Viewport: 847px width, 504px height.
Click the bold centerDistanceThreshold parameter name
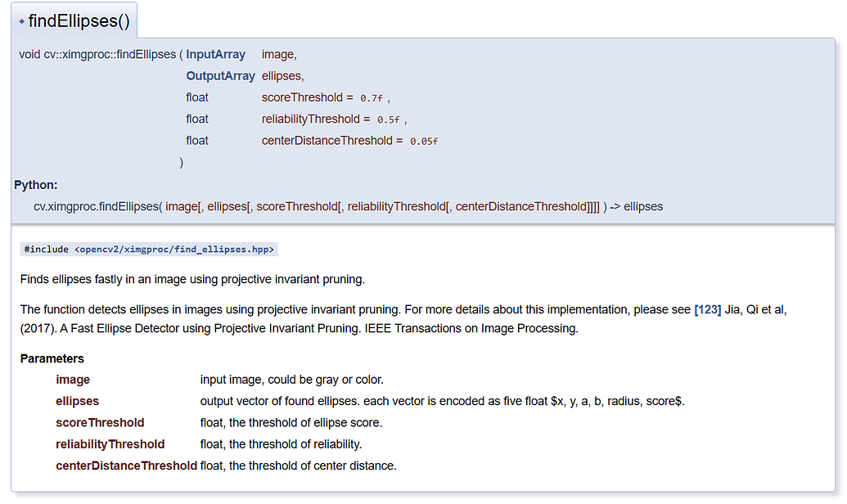[x=126, y=466]
